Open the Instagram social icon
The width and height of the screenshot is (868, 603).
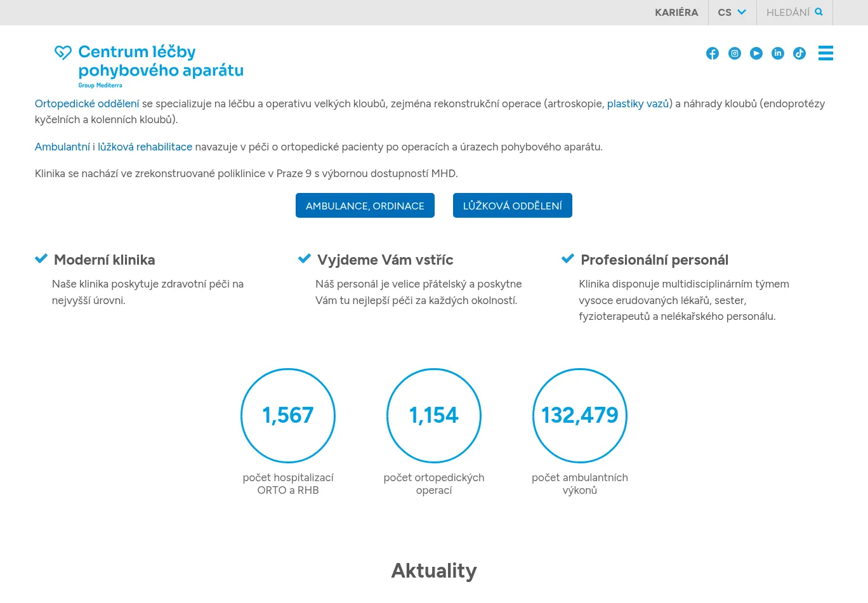click(x=735, y=53)
